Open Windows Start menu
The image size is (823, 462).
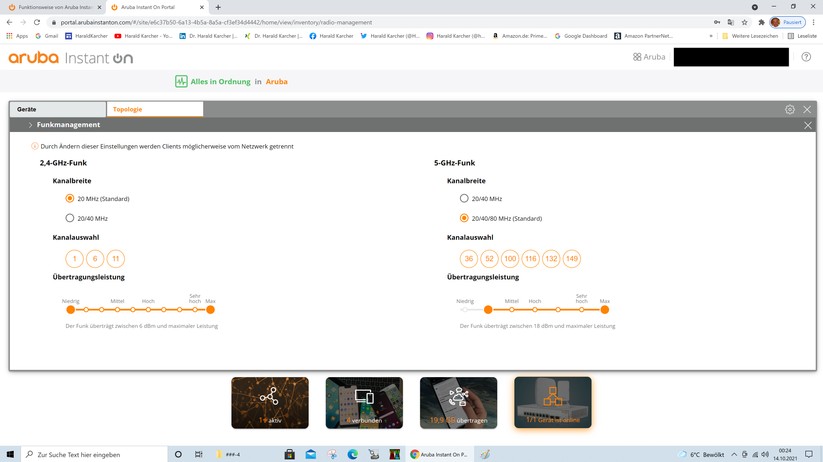click(x=10, y=454)
